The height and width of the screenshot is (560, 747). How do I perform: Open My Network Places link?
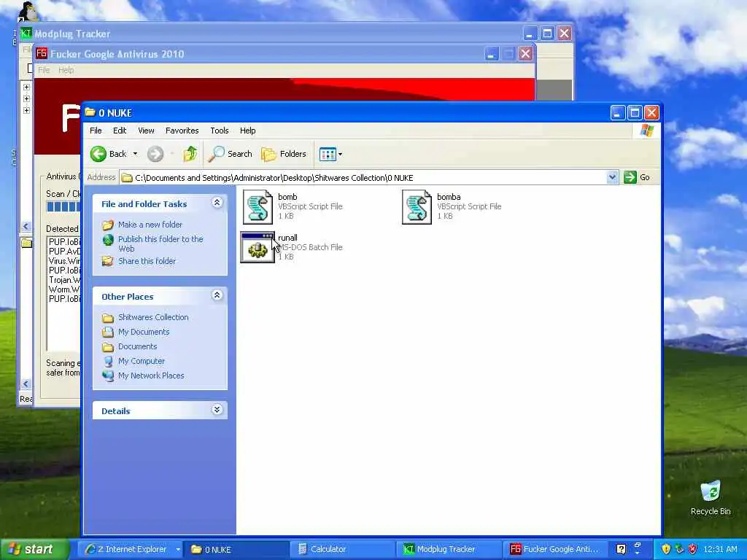click(151, 376)
